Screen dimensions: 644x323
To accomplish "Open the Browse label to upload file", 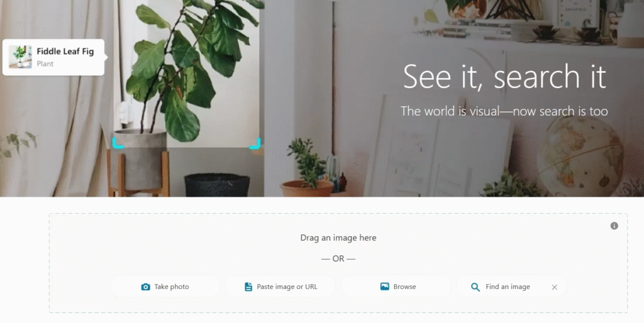I will tap(404, 287).
